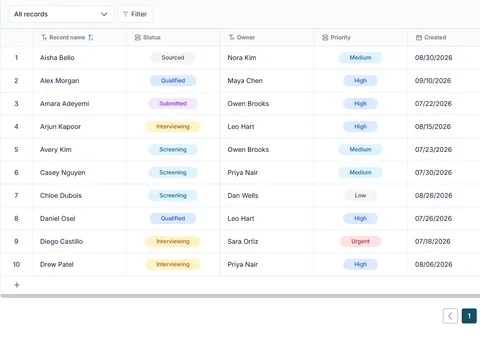This screenshot has height=360, width=480.
Task: Select the Chloe Dubois record name
Action: click(x=61, y=196)
